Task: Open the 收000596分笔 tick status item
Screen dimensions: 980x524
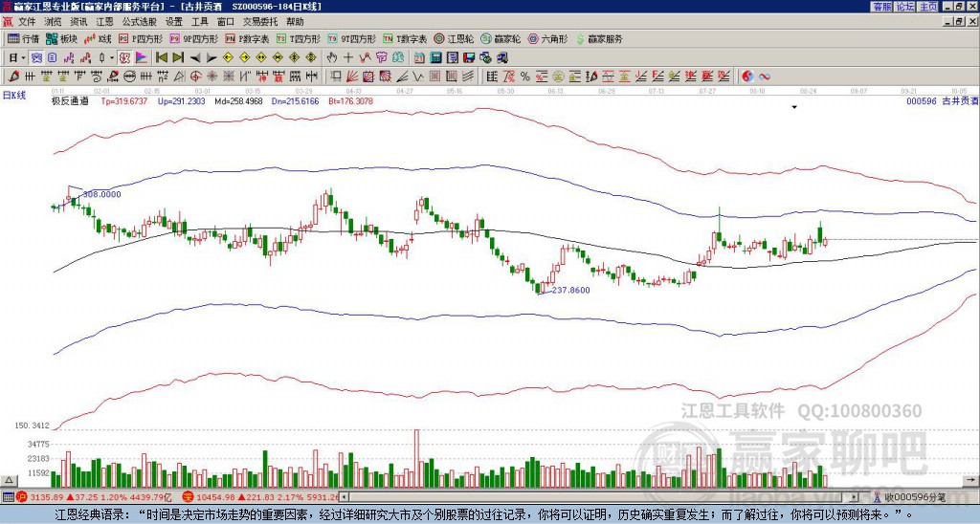Action: (909, 498)
